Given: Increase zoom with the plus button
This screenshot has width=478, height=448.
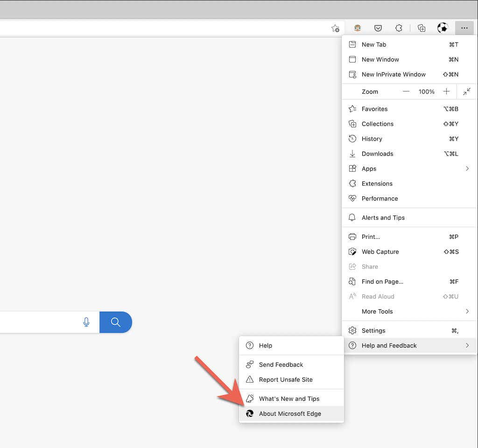Looking at the screenshot, I should point(446,91).
